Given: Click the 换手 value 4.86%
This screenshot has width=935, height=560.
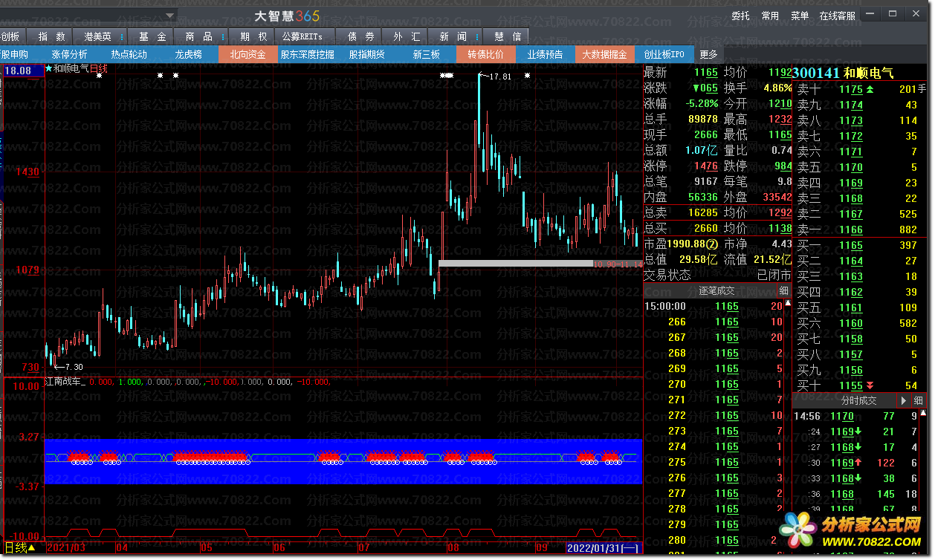Looking at the screenshot, I should pos(777,88).
